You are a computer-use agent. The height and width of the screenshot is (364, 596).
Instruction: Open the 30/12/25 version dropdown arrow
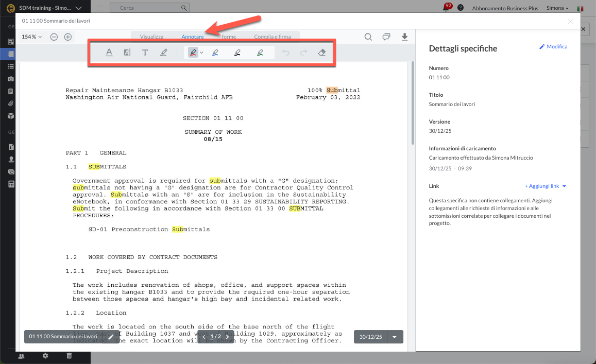tap(395, 337)
